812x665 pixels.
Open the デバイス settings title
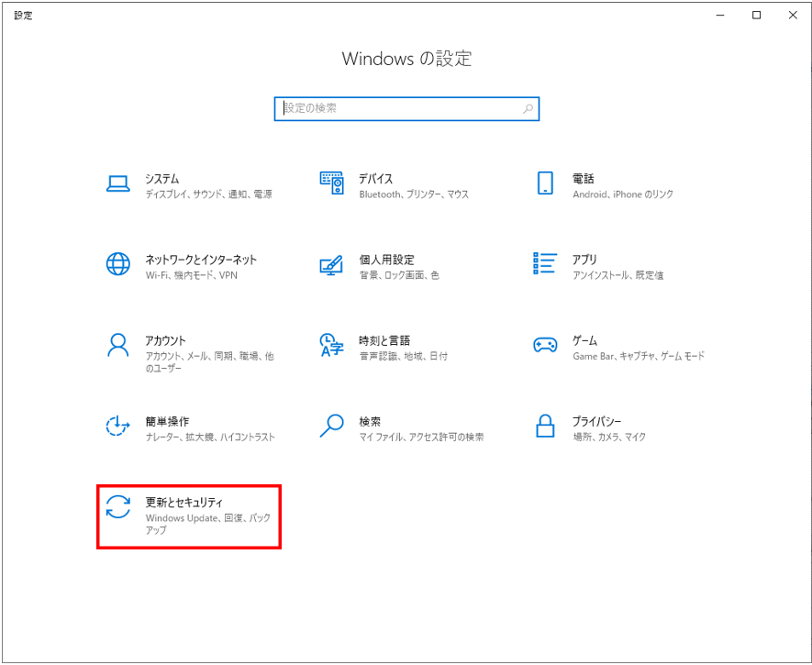point(376,179)
